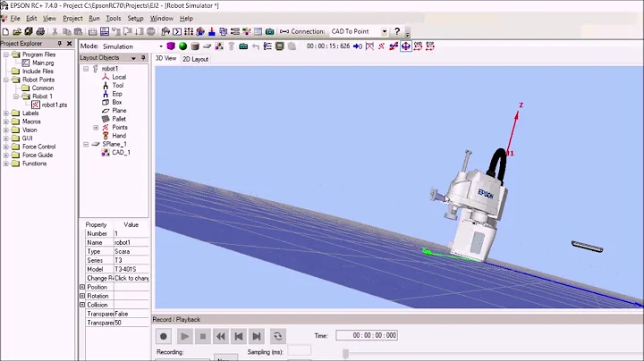Select CAD_1 in Layout Objects
644x361 pixels.
pyautogui.click(x=121, y=153)
